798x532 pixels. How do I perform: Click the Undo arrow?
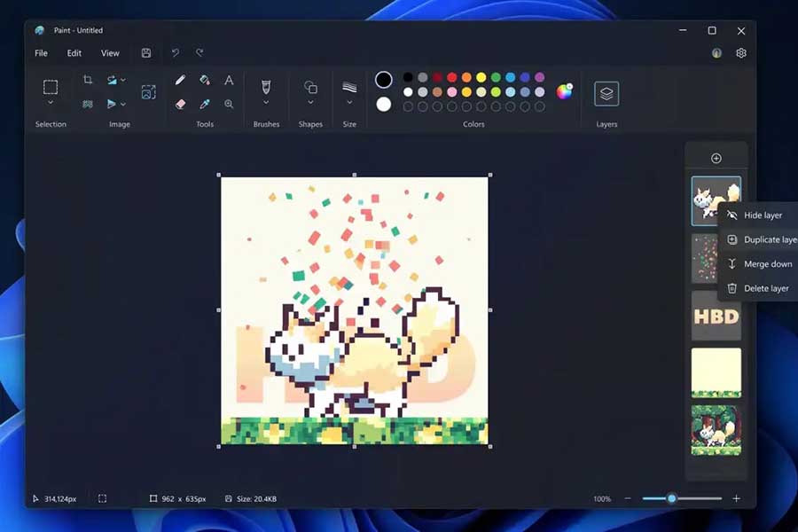tap(175, 52)
